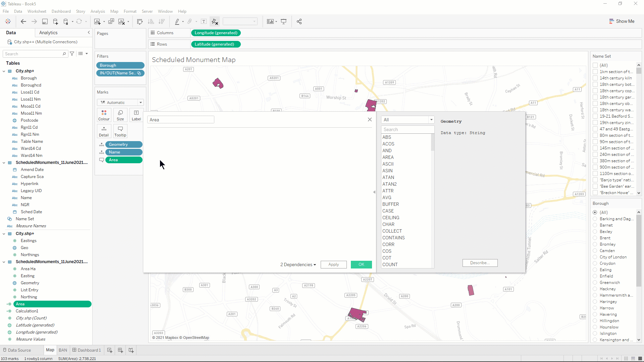
Task: Open the All functions category dropdown
Action: (408, 120)
